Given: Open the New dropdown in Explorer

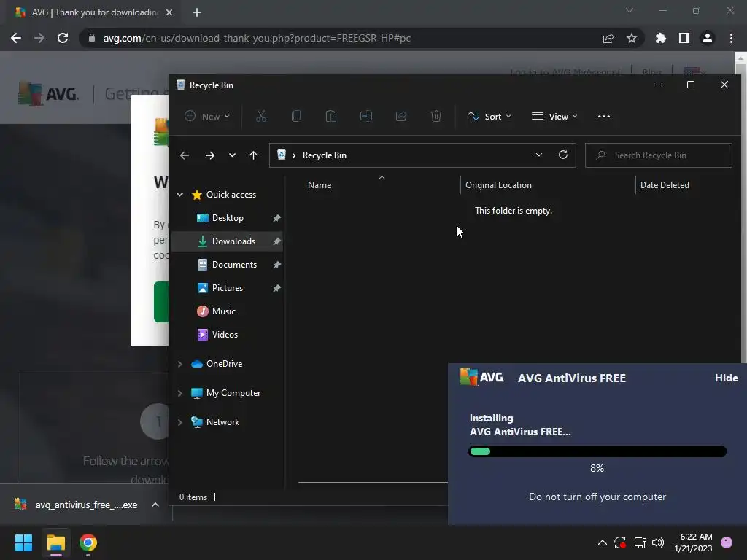Looking at the screenshot, I should click(x=207, y=116).
